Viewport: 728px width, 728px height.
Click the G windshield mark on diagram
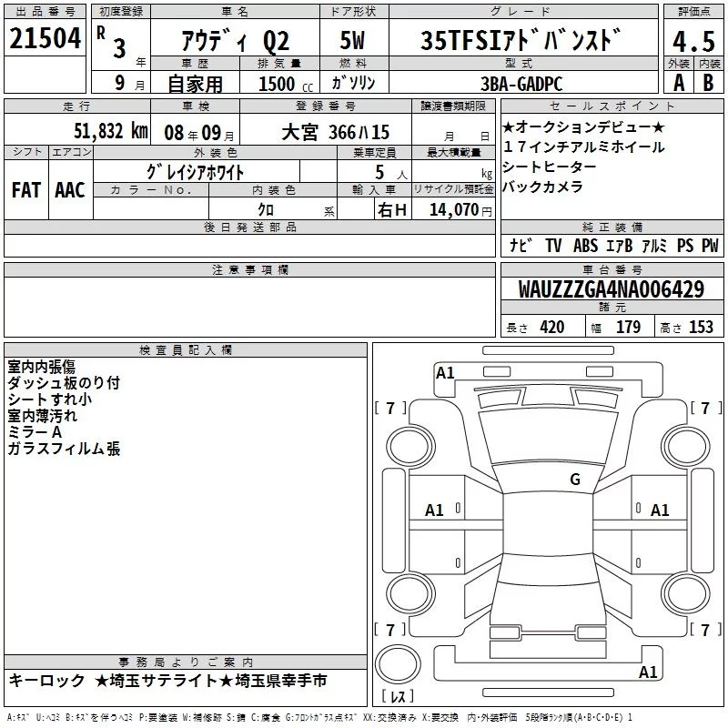tap(575, 479)
